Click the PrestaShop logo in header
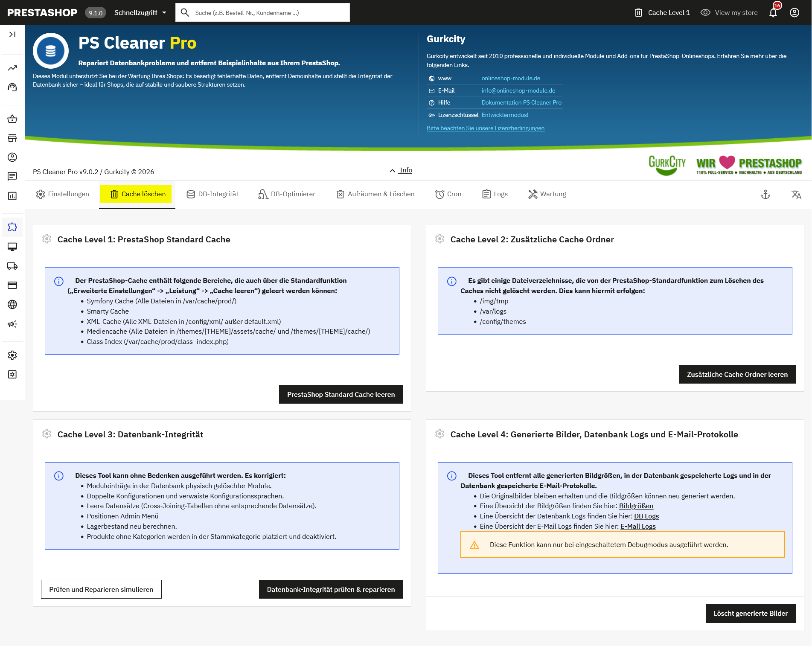 (x=42, y=12)
